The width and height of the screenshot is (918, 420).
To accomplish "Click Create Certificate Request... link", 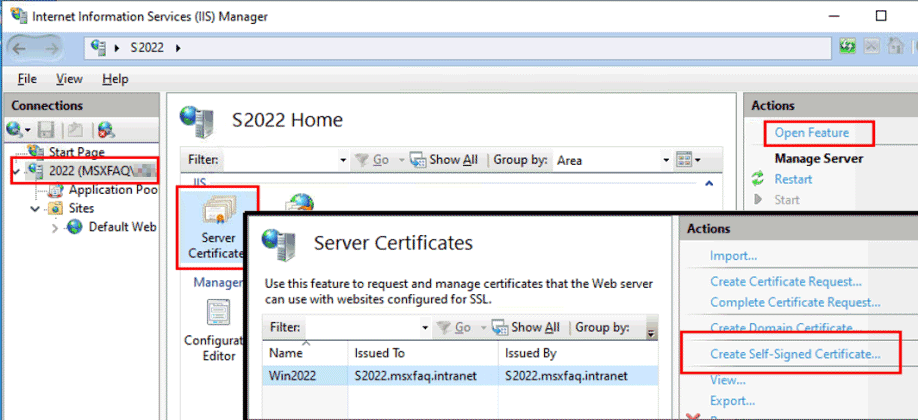I will point(786,281).
